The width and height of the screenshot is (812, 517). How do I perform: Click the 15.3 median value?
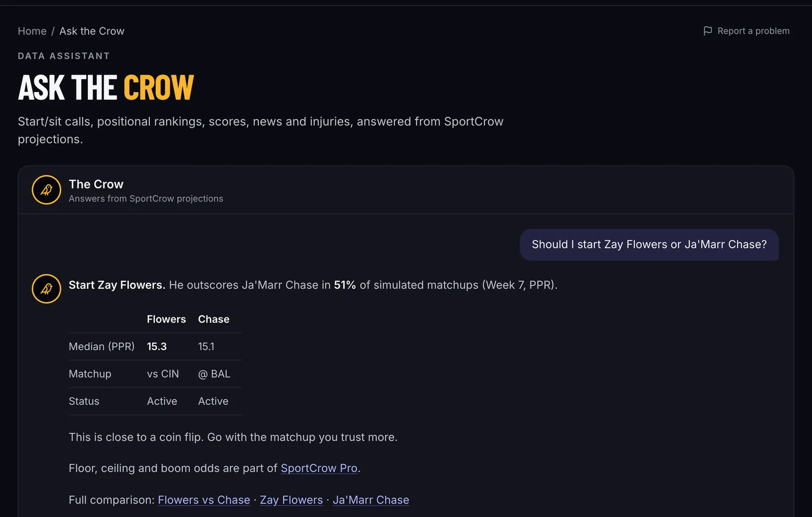pyautogui.click(x=157, y=346)
